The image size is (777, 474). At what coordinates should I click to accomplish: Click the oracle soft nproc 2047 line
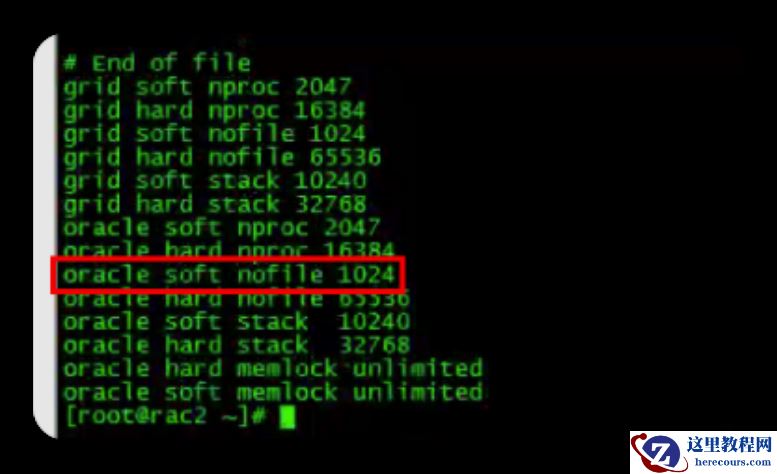[222, 228]
